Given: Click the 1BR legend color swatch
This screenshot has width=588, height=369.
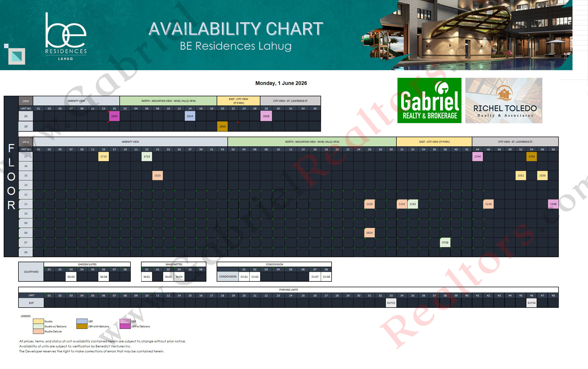Looking at the screenshot, I should tap(82, 321).
